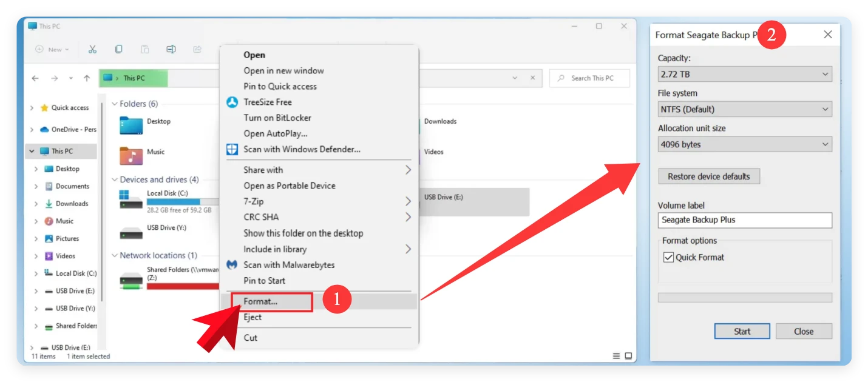Open the Include in library submenu

click(319, 249)
